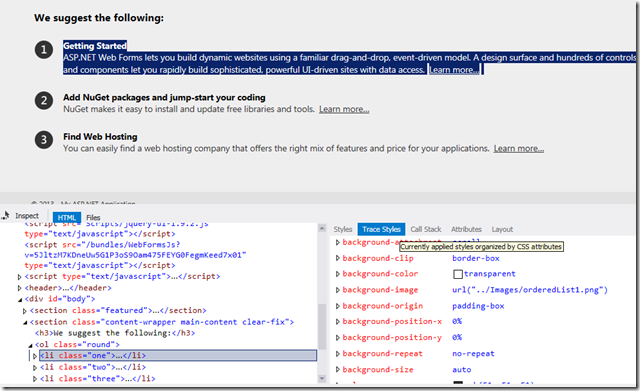Click the numbered circle icon 3

[x=44, y=140]
